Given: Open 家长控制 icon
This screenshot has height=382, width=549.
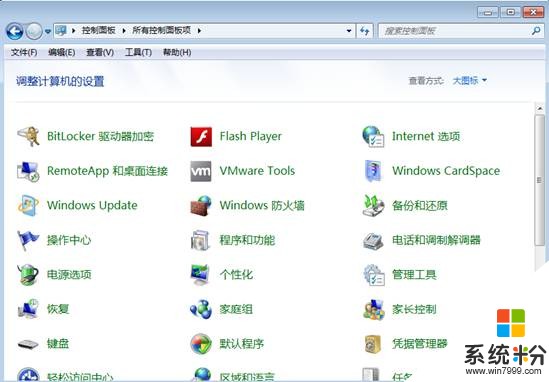Looking at the screenshot, I should click(374, 310).
